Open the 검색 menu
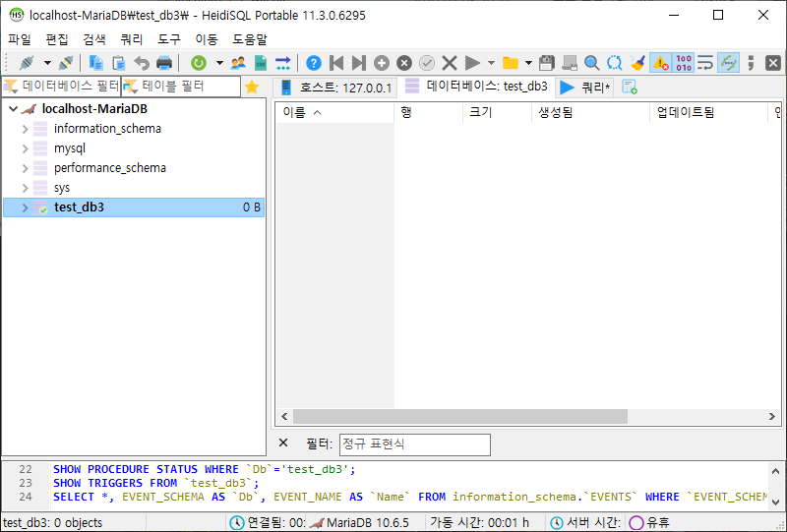Image resolution: width=787 pixels, height=532 pixels. 94,39
